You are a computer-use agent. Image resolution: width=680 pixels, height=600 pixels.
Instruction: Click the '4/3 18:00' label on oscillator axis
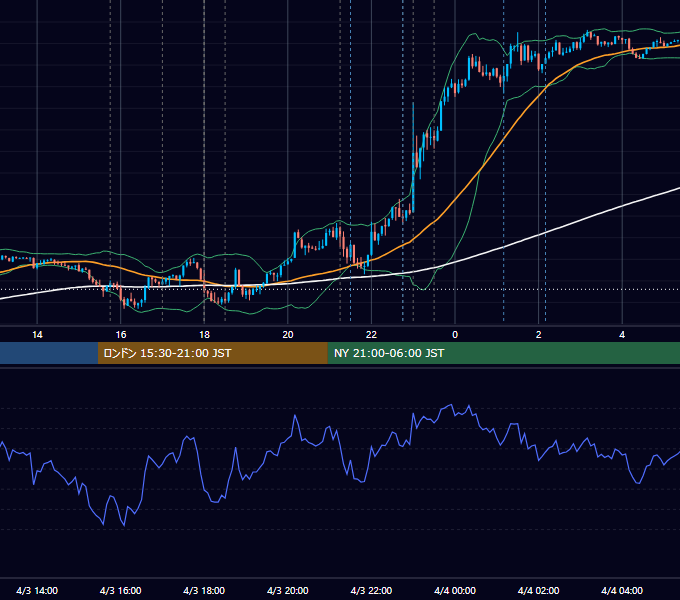coord(204,590)
